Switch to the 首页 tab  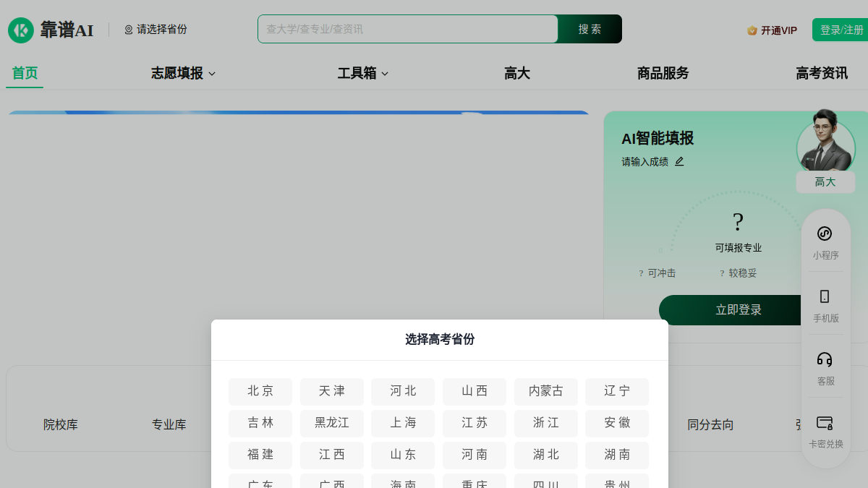pyautogui.click(x=25, y=73)
